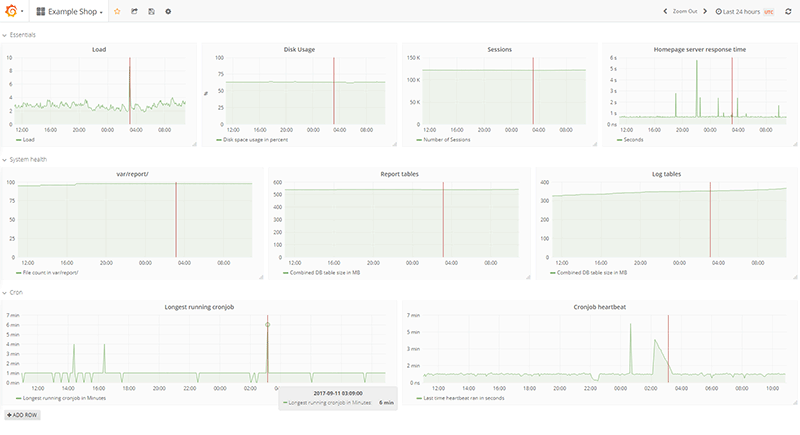Open the Example Shop dashboard dropdown

tap(70, 11)
